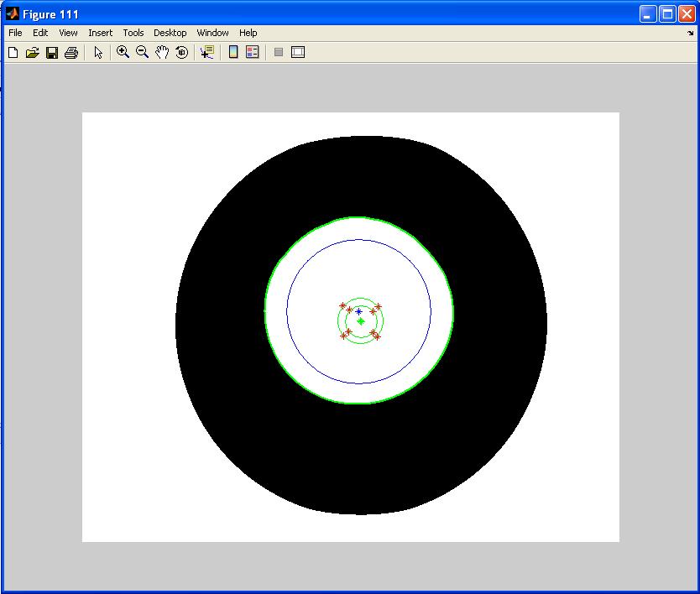Image resolution: width=700 pixels, height=594 pixels.
Task: Select the Data Cursor tool
Action: click(x=206, y=52)
